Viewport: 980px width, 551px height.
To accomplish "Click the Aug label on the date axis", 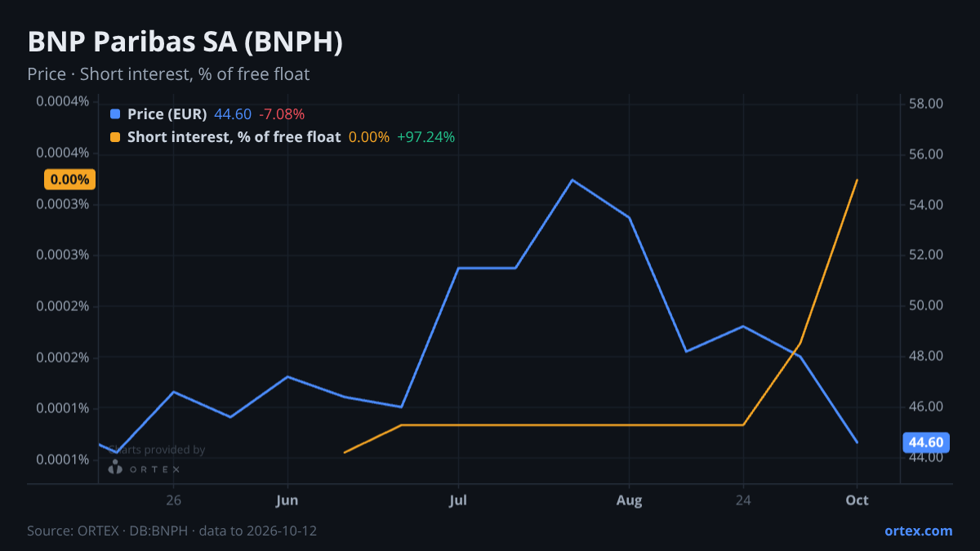I will [x=629, y=500].
